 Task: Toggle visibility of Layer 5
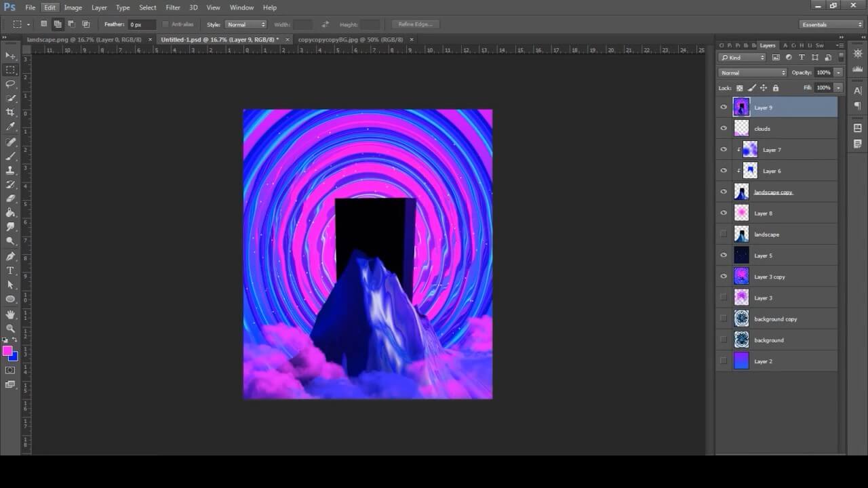pyautogui.click(x=724, y=256)
